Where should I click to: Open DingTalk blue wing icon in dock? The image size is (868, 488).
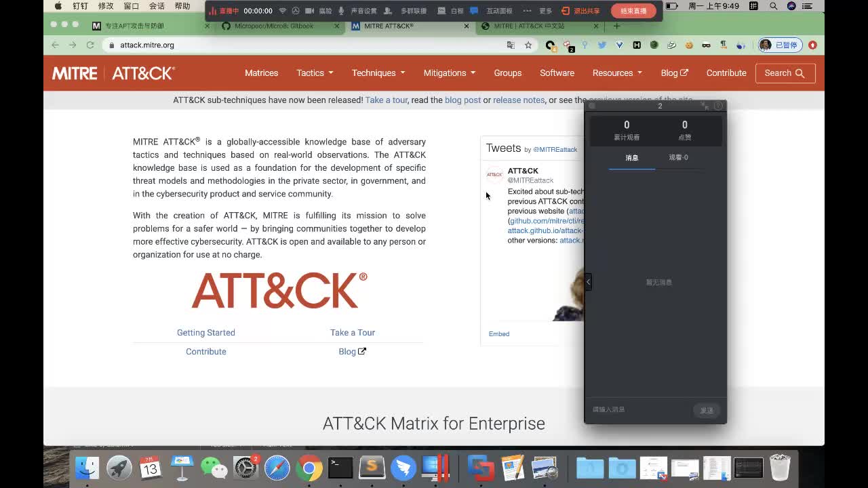pos(403,468)
